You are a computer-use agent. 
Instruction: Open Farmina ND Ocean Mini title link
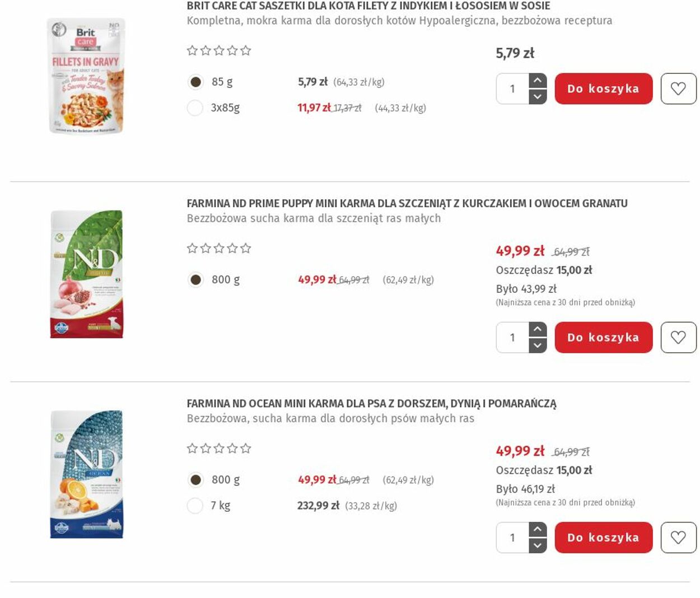click(x=371, y=403)
